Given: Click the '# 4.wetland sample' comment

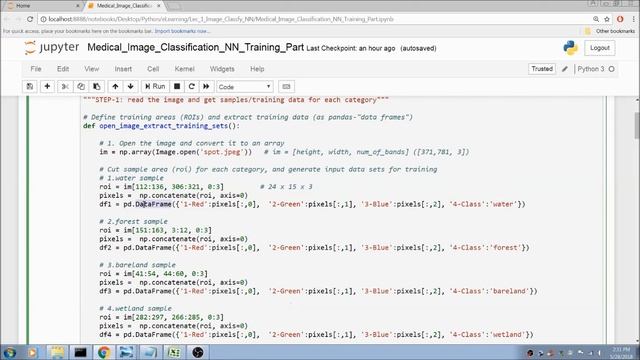Looking at the screenshot, I should pos(136,309).
